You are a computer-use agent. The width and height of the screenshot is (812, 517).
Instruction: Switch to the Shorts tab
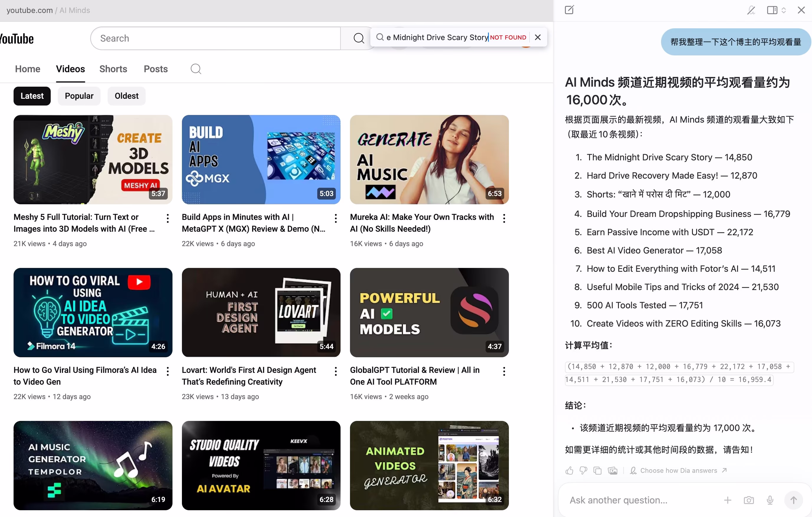[113, 69]
